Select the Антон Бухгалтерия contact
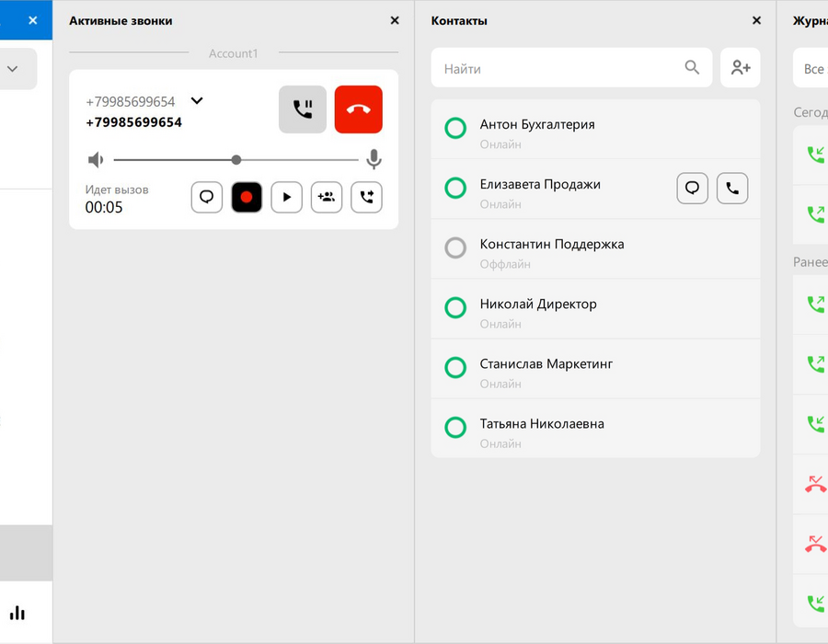This screenshot has height=644, width=828. [595, 130]
